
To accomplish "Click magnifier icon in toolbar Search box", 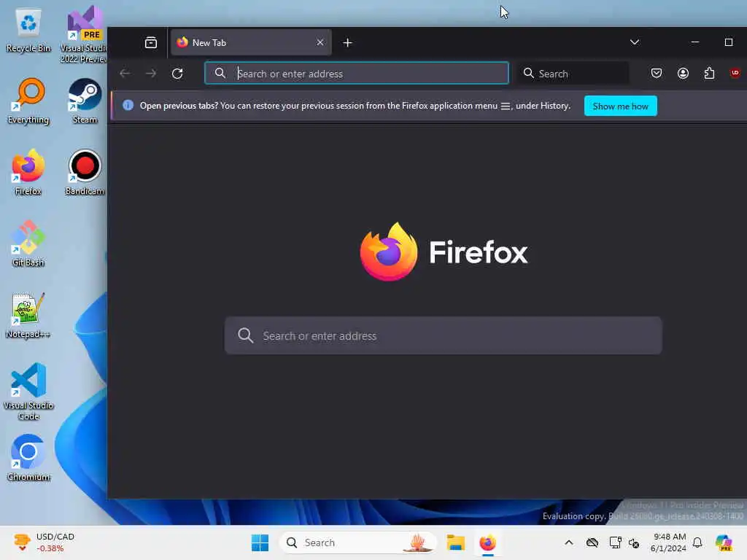I will tap(528, 73).
